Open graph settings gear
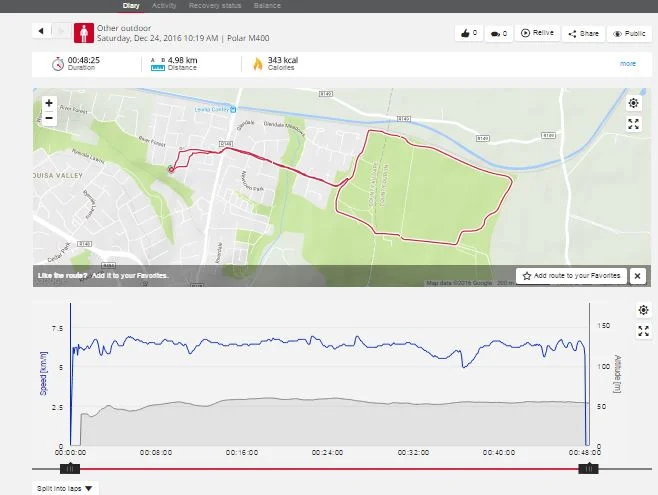This screenshot has height=495, width=658. pyautogui.click(x=643, y=310)
